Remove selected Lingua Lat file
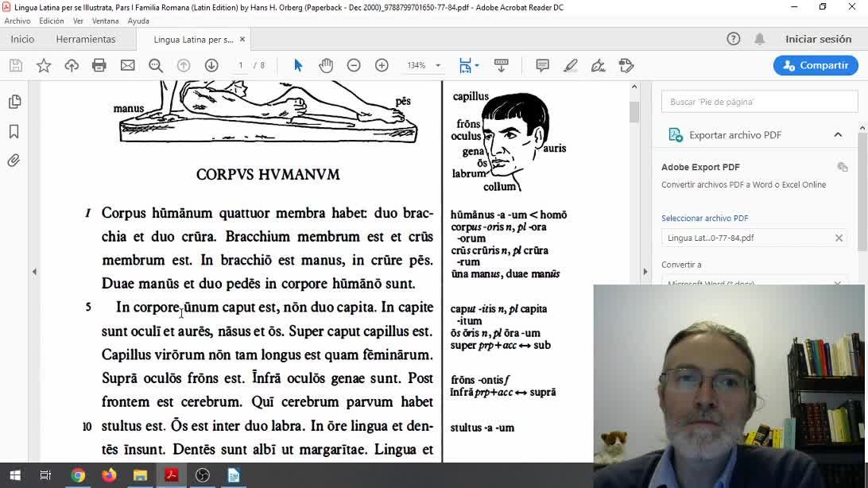This screenshot has width=868, height=488. (839, 238)
